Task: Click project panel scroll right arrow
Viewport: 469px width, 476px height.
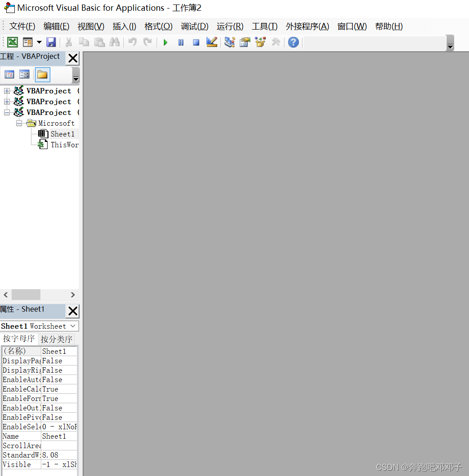Action: [x=73, y=295]
